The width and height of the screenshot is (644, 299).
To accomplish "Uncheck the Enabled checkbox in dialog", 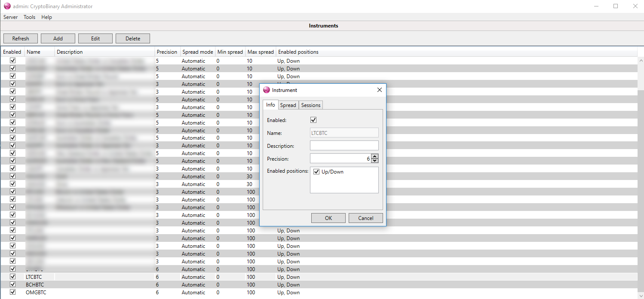I will (x=313, y=120).
